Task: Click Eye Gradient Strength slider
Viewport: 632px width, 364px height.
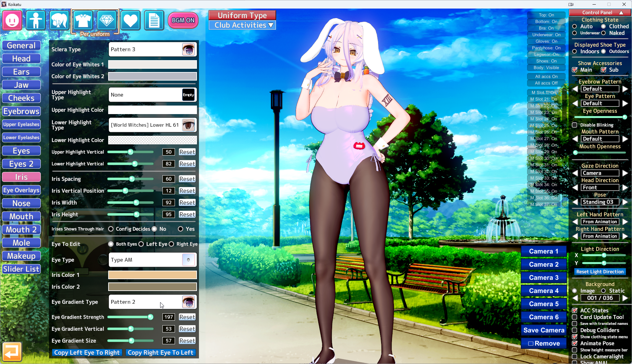Action: pos(131,317)
